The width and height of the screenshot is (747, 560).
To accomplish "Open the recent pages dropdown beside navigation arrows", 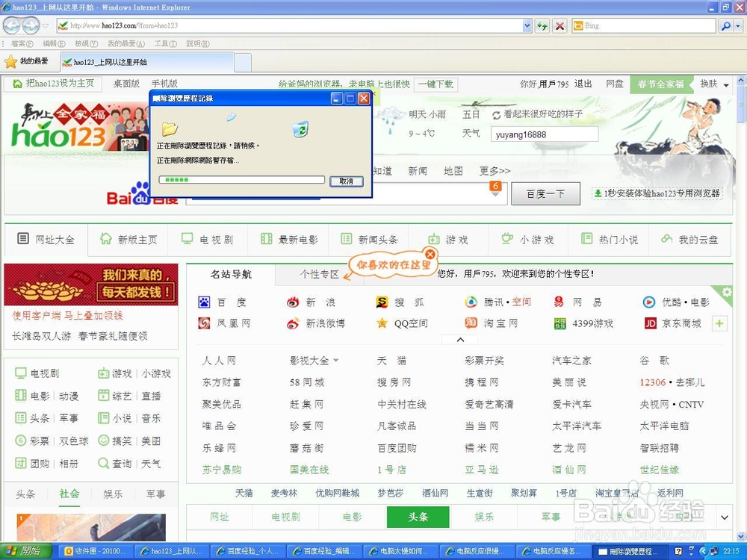I will 46,25.
